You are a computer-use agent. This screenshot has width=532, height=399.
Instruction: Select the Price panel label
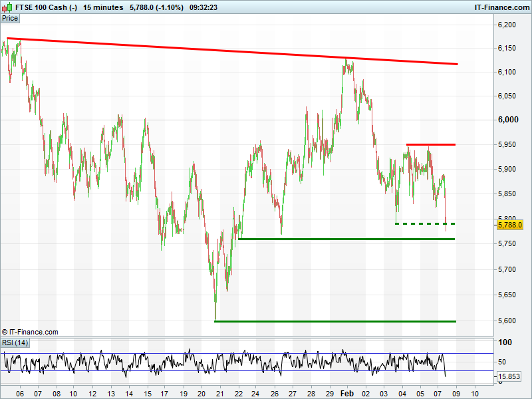(10, 19)
